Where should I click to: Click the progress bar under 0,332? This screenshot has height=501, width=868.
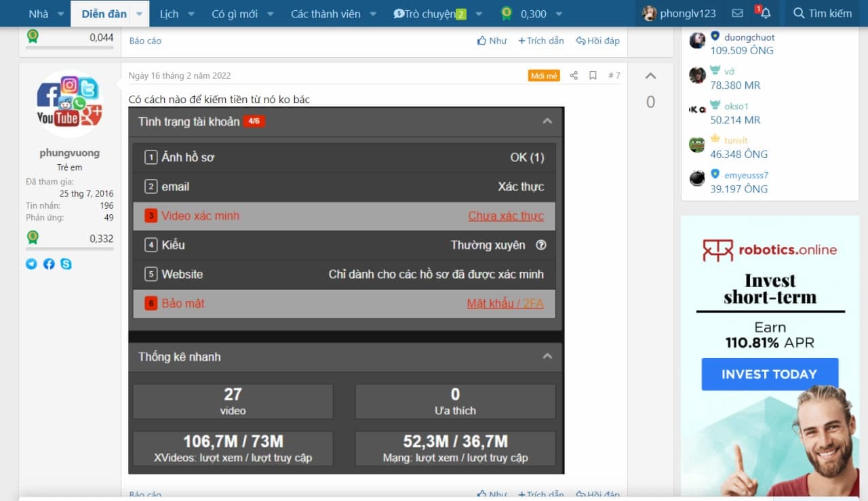coord(69,249)
